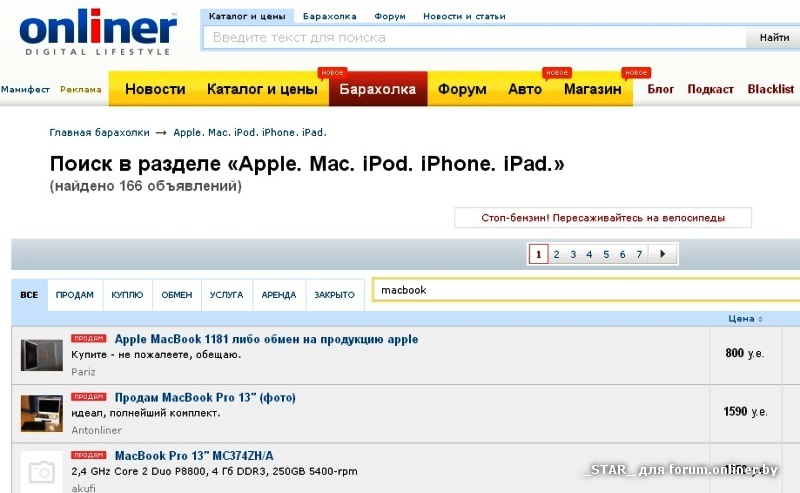Open the Каталог и цены yellow menu item
The height and width of the screenshot is (493, 800).
262,89
